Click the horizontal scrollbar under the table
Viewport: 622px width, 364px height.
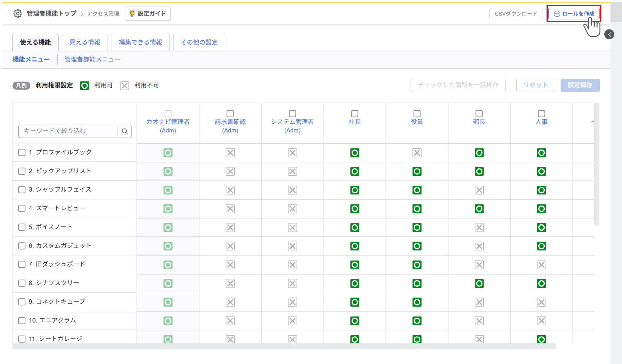pos(284,346)
